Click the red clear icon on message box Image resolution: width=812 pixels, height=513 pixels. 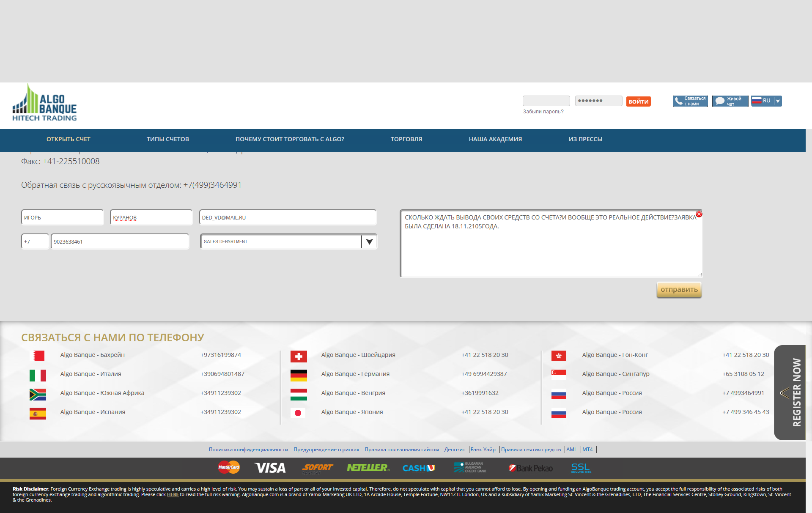point(699,214)
